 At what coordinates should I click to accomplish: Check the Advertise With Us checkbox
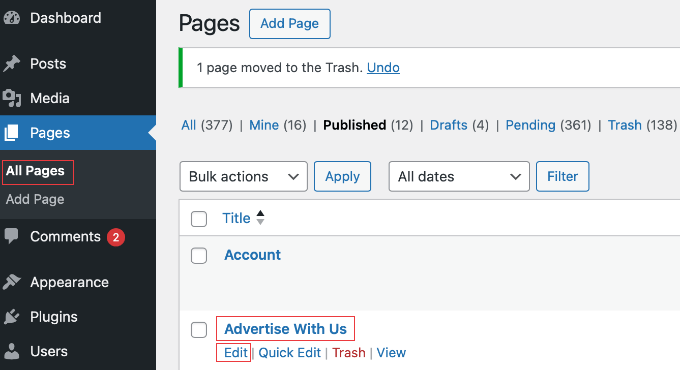(199, 330)
